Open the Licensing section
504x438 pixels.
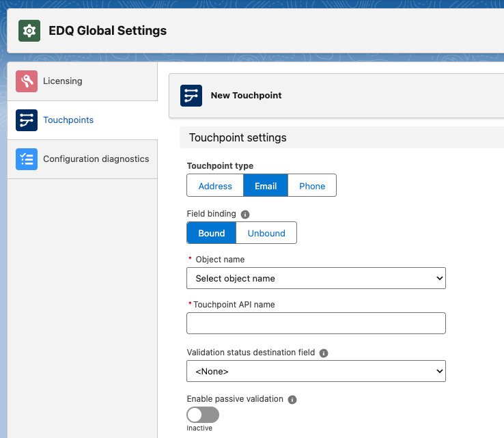coord(83,81)
